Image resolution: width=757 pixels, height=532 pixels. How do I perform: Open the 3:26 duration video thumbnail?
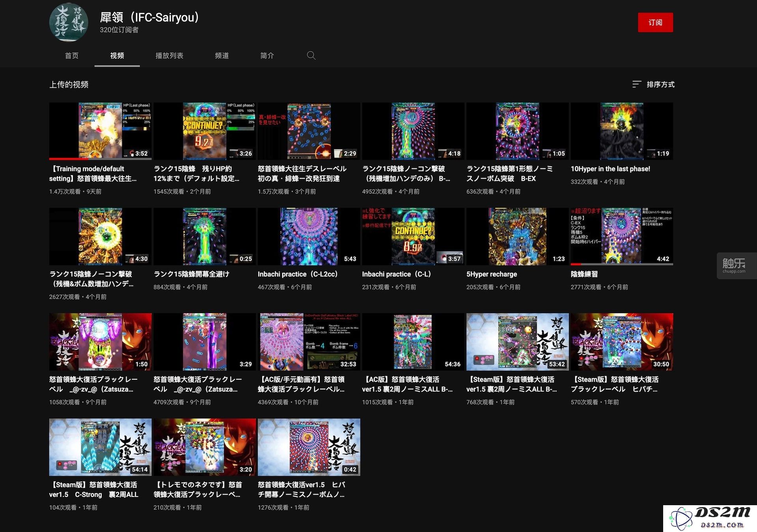click(x=205, y=131)
